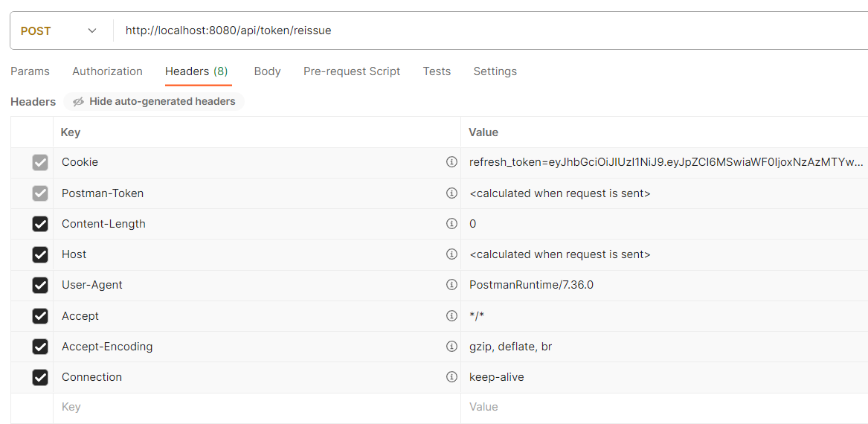Click the info icon beside the Cookie header
The height and width of the screenshot is (424, 868).
[x=451, y=162]
